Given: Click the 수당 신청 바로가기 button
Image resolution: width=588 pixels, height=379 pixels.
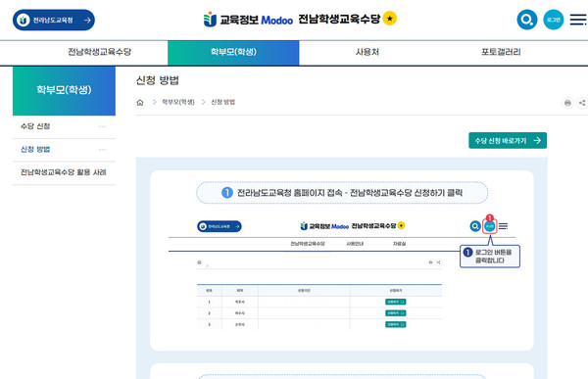Looking at the screenshot, I should tap(508, 141).
